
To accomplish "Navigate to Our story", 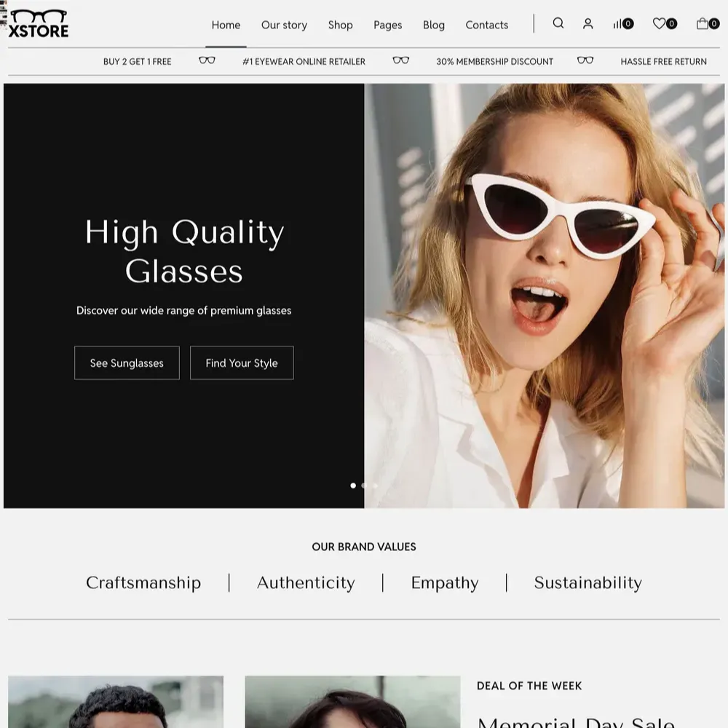I will (284, 25).
